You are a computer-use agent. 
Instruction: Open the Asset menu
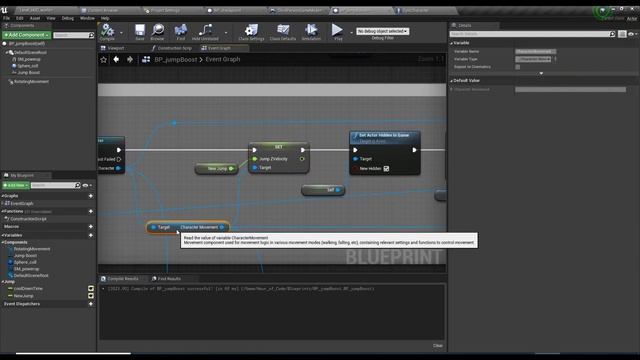[x=35, y=18]
